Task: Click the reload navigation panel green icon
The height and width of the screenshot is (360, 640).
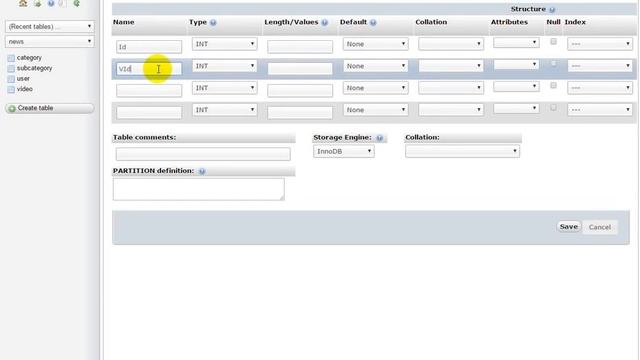Action: pos(76,3)
